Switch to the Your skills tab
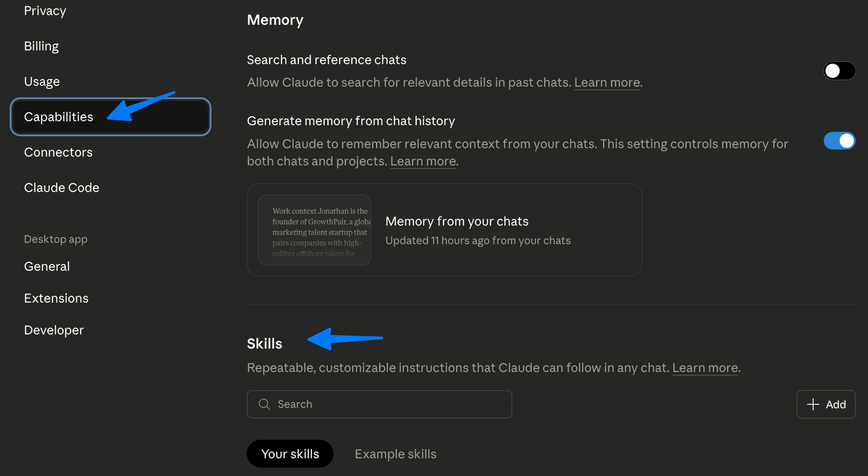The image size is (868, 476). point(290,454)
